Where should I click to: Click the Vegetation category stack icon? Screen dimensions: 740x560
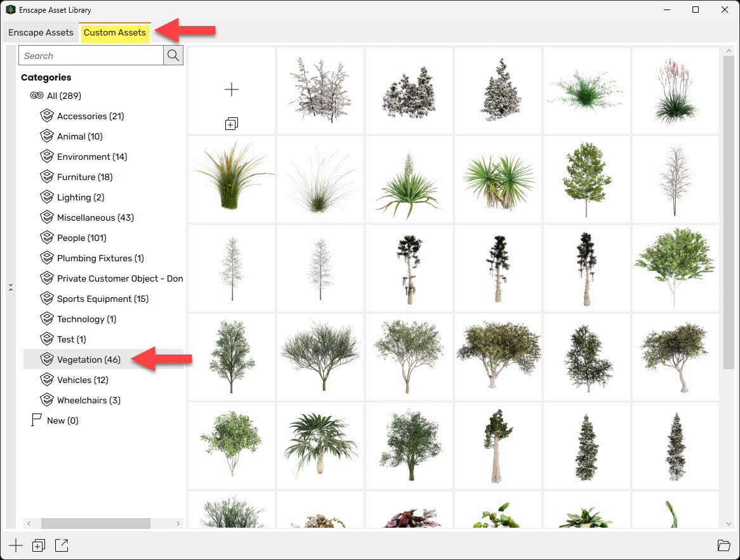(x=47, y=359)
